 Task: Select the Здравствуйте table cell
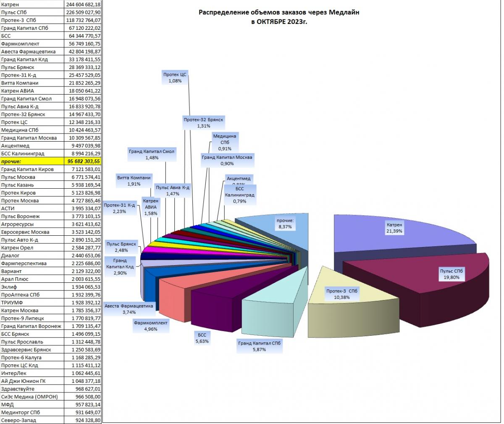pyautogui.click(x=32, y=389)
